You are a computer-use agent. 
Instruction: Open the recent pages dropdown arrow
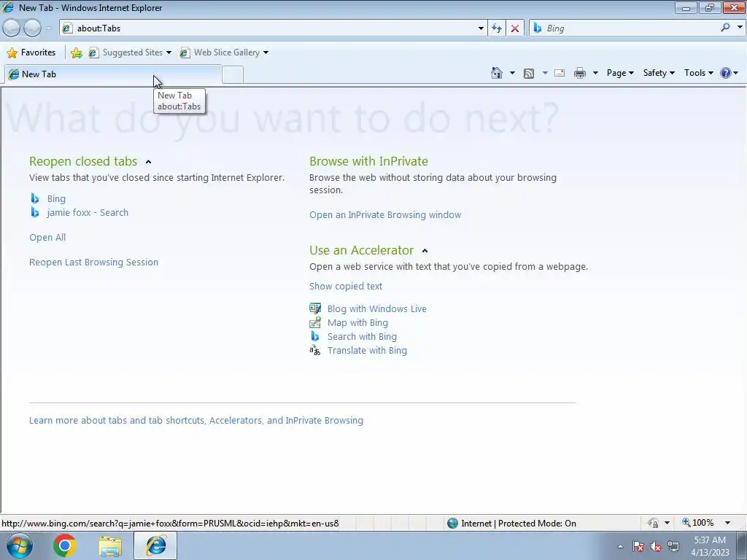pos(48,28)
